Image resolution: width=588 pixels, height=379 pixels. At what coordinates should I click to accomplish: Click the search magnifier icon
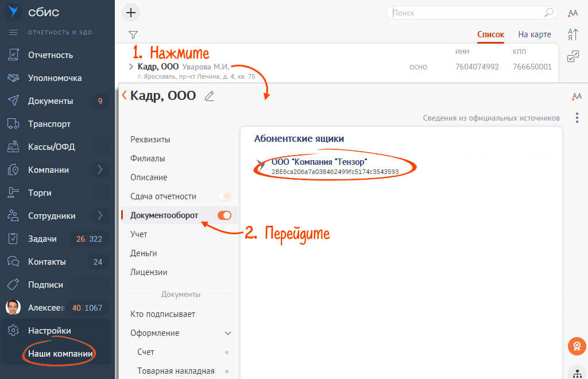click(549, 13)
